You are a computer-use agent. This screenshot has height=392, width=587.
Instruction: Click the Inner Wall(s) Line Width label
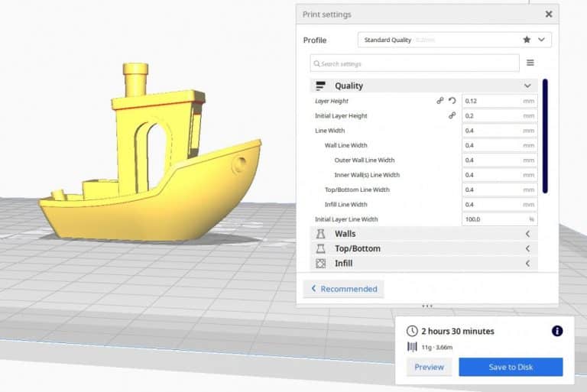[x=367, y=175]
